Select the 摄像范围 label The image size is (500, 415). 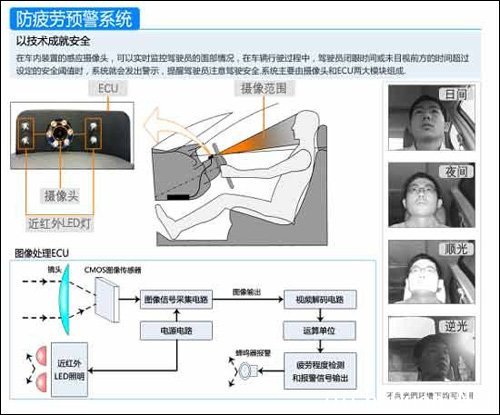264,88
